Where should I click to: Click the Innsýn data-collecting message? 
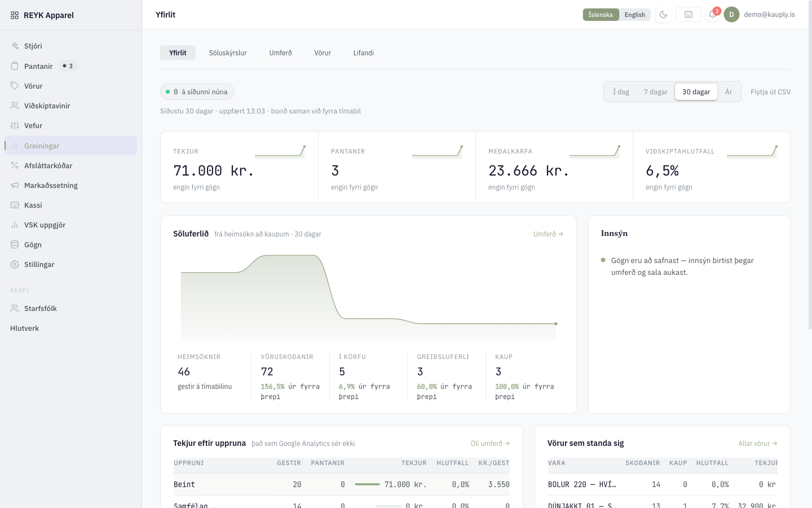click(682, 266)
